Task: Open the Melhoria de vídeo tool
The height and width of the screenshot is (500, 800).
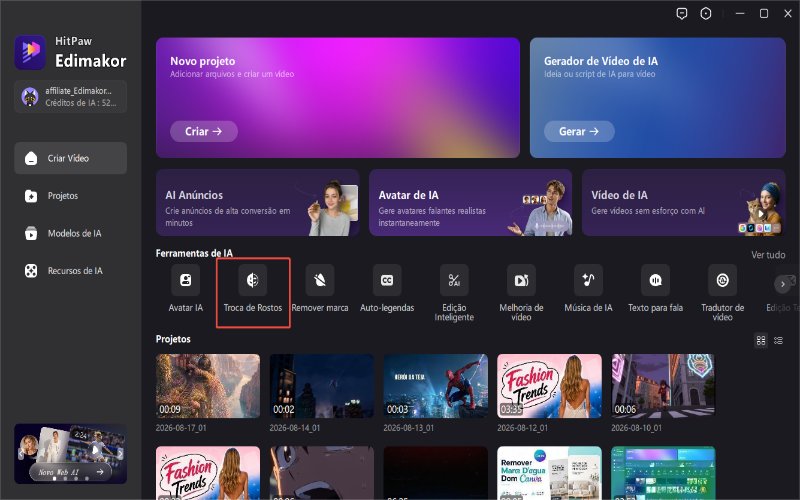Action: (521, 293)
